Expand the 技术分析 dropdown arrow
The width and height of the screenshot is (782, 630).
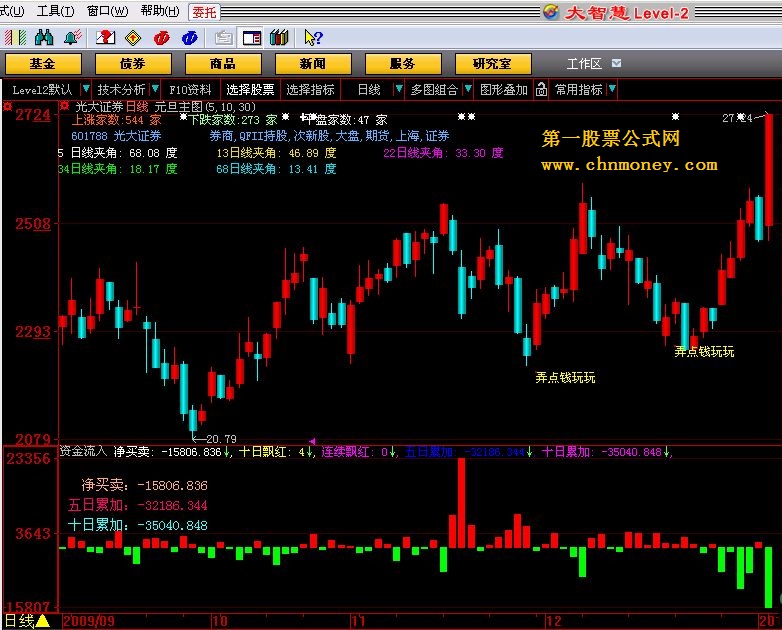coord(155,89)
